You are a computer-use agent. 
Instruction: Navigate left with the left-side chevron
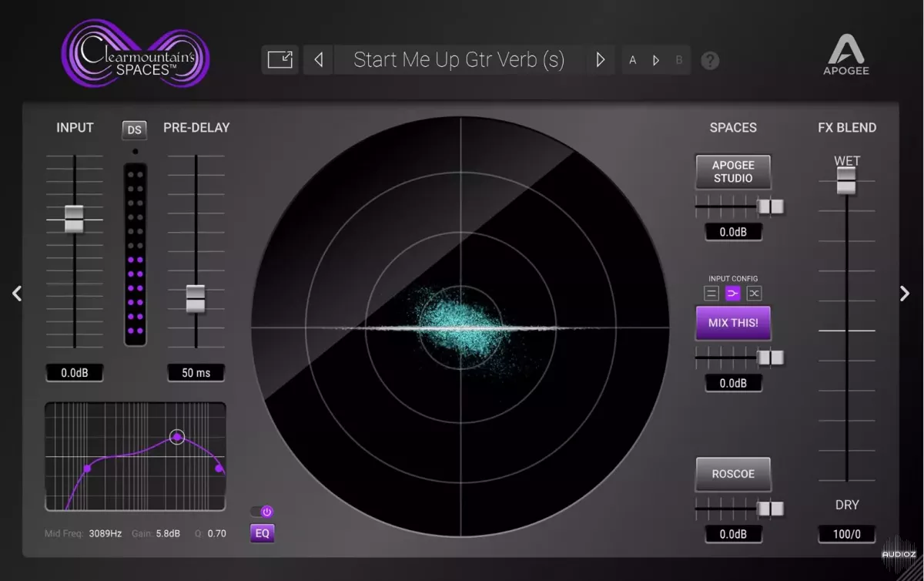pos(17,293)
